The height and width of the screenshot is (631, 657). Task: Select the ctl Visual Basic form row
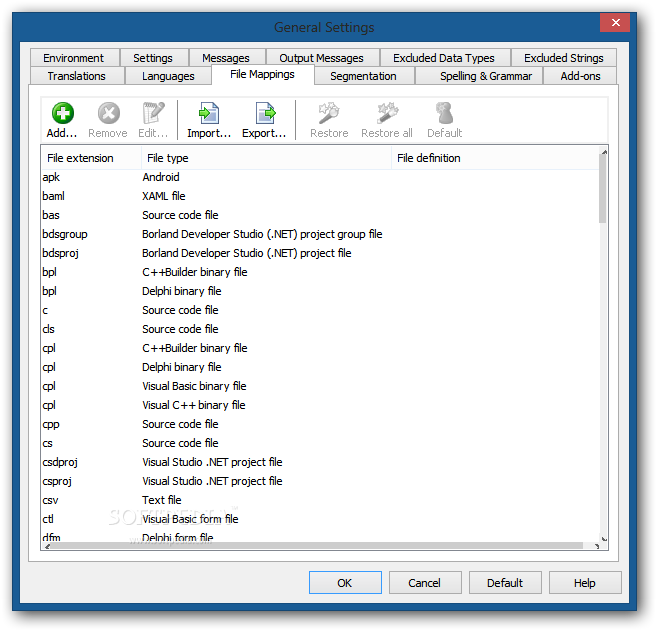(320, 519)
